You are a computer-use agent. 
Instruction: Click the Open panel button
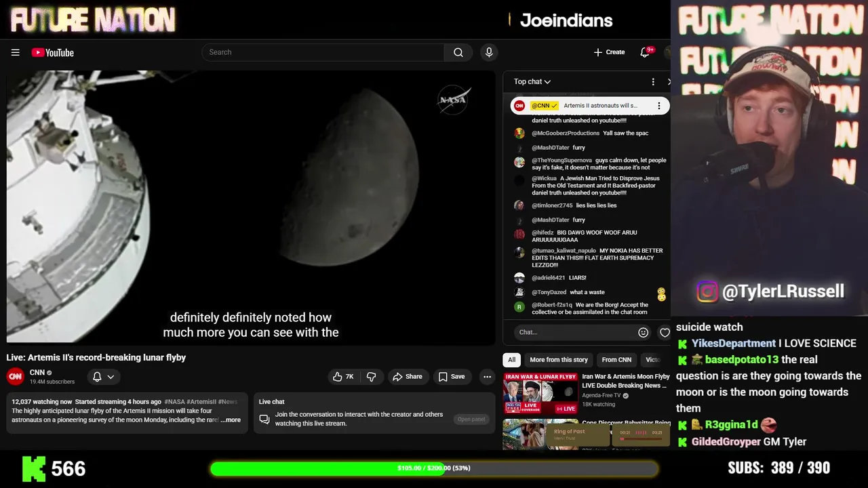pyautogui.click(x=471, y=419)
